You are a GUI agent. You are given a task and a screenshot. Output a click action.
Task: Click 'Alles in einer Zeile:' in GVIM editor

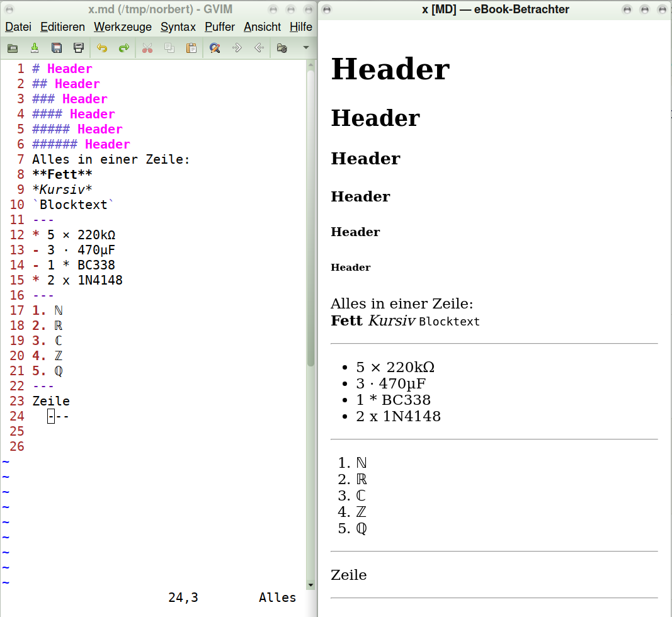tap(111, 159)
